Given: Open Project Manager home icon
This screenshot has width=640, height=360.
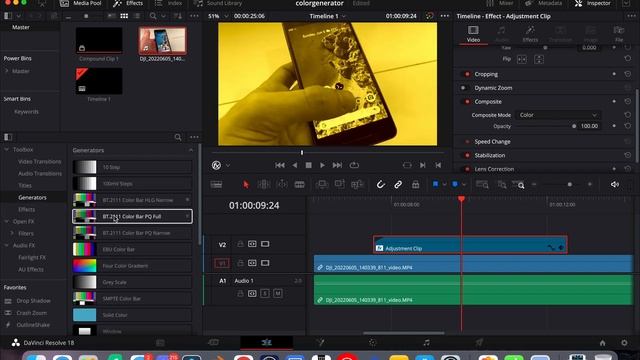Looking at the screenshot, I should (x=602, y=343).
